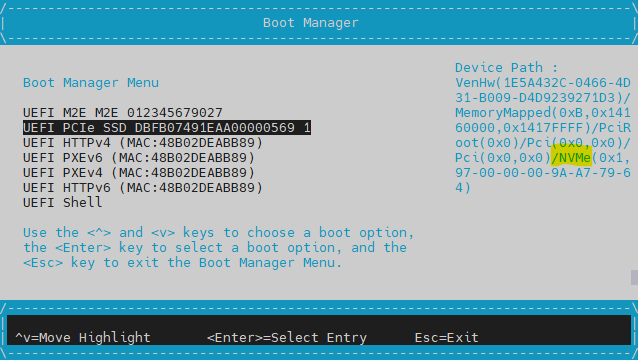
Task: Click the scrollbar thumb at right edge
Action: 634,277
